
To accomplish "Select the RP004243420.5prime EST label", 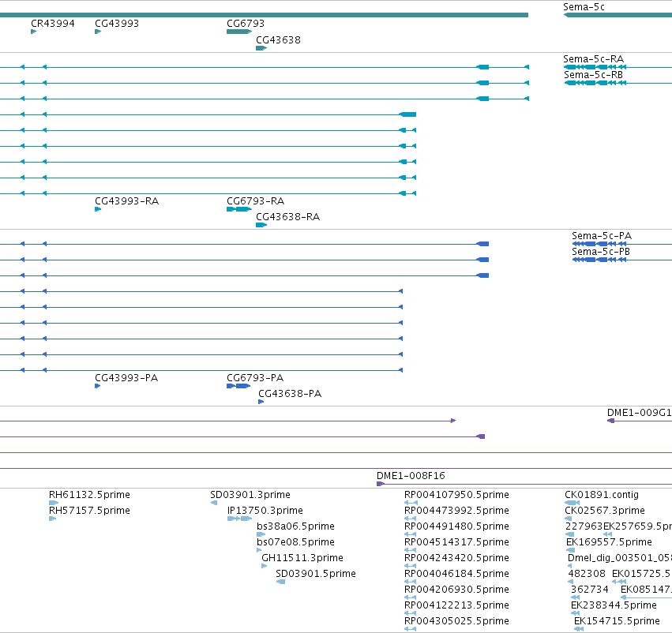I will coord(457,558).
